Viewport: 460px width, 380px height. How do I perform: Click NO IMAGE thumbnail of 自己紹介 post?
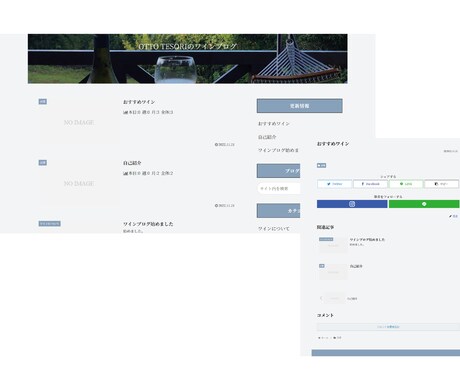click(79, 184)
